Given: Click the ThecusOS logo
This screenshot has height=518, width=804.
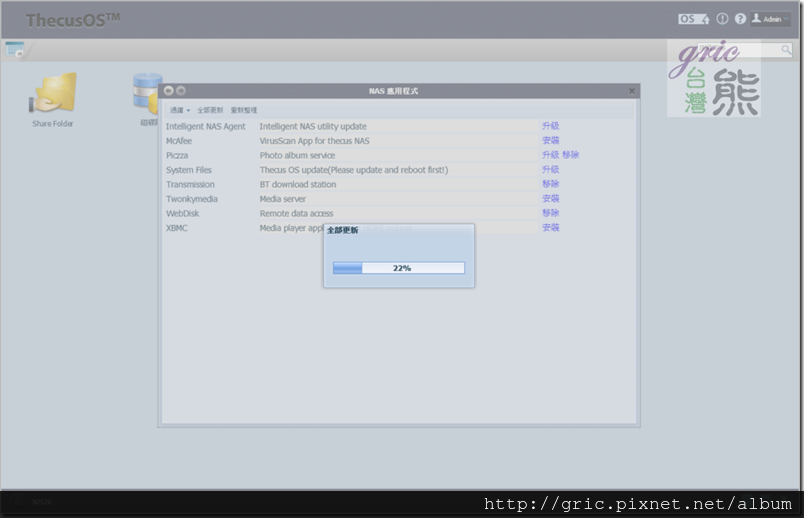Looking at the screenshot, I should (73, 21).
